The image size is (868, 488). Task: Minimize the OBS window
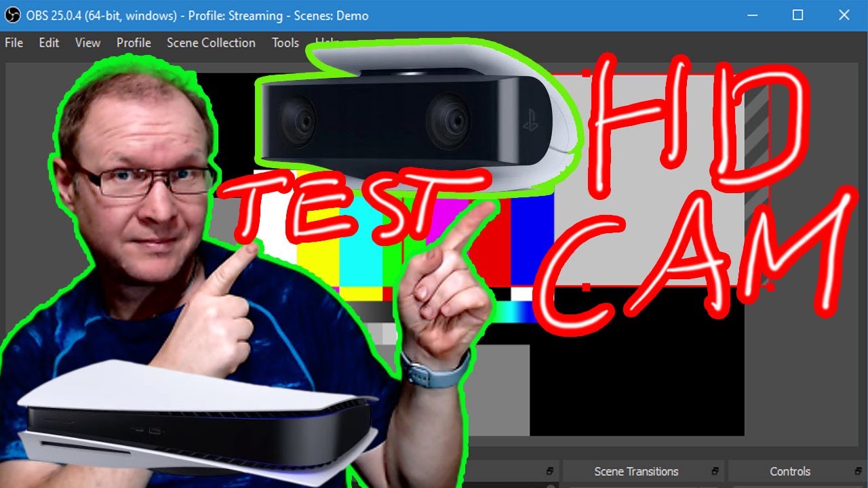click(752, 15)
